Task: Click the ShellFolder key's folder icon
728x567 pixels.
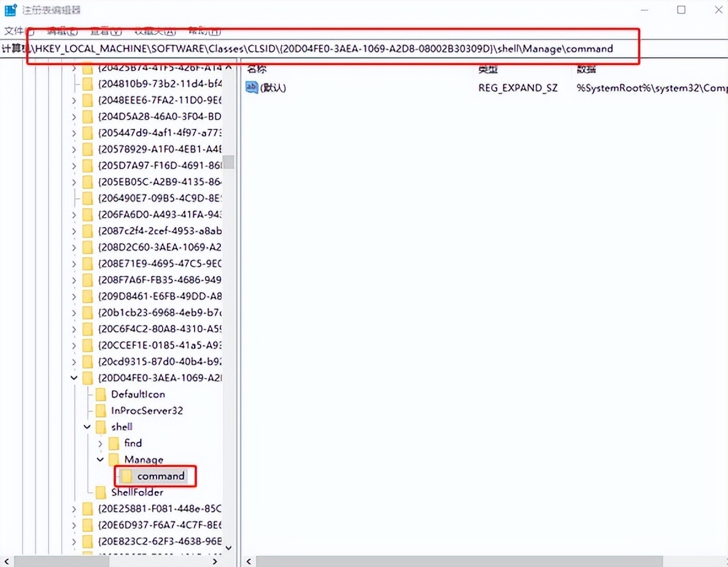Action: tap(101, 492)
